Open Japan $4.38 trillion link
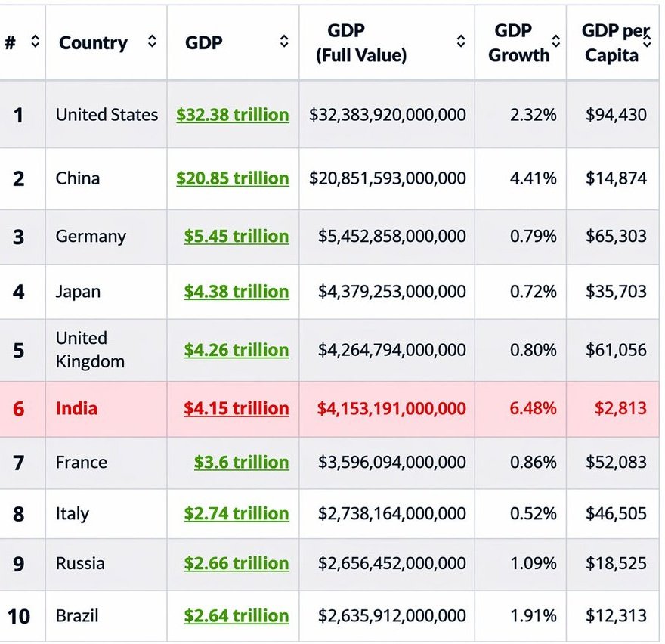 point(237,292)
